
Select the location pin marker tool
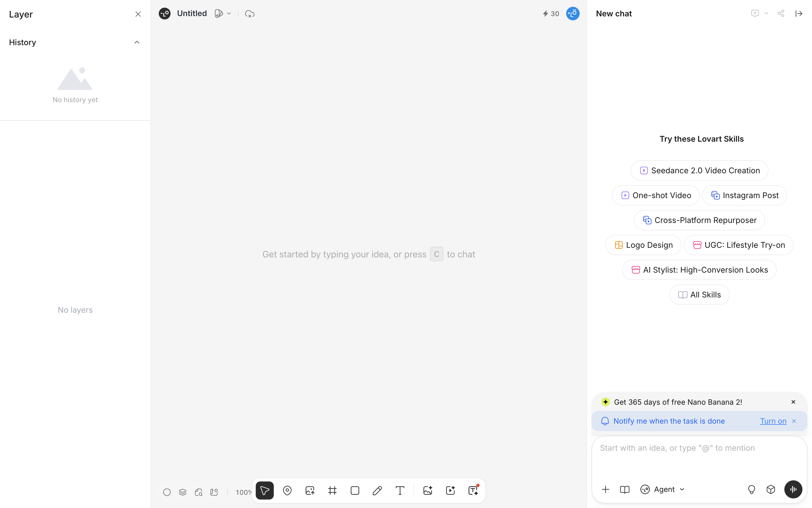pos(287,491)
